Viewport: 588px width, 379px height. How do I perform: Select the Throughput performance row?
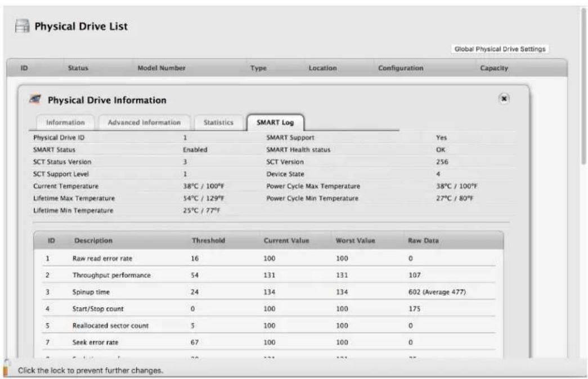[268, 275]
